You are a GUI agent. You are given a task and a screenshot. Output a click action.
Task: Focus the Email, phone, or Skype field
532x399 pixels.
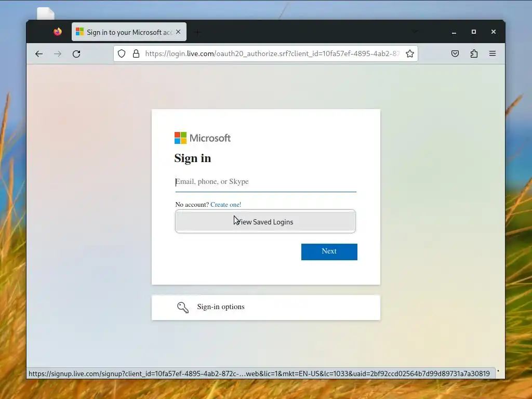(x=265, y=182)
